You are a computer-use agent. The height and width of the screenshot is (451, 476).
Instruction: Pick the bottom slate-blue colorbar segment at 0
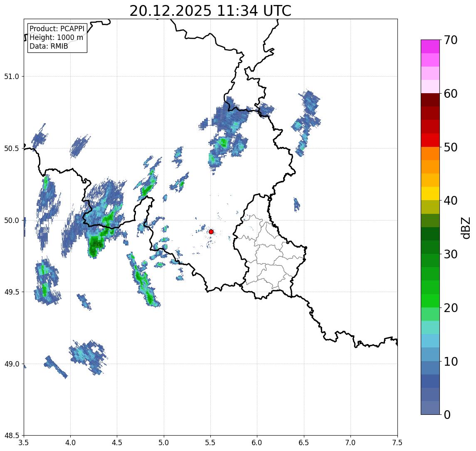tap(430, 408)
